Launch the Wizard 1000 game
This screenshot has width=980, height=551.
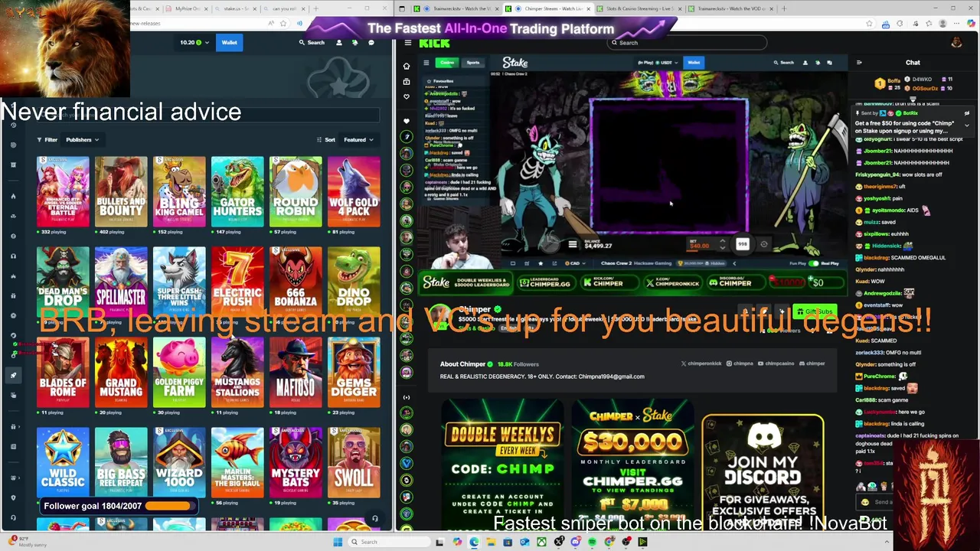[179, 463]
